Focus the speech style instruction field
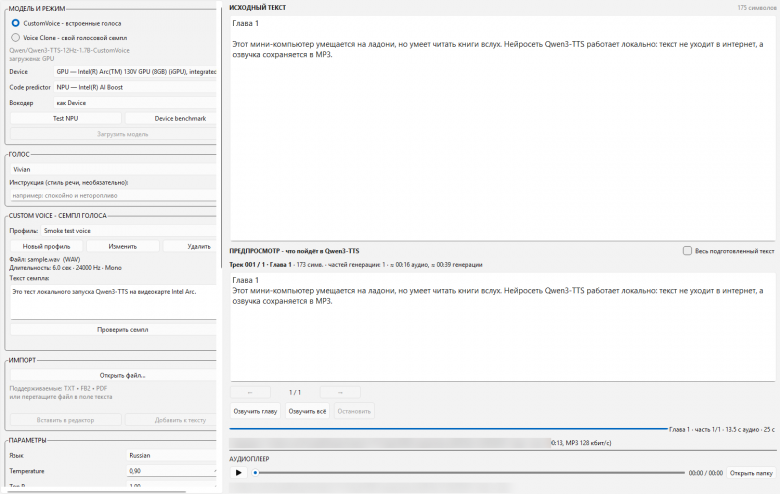780x494 pixels. point(113,196)
